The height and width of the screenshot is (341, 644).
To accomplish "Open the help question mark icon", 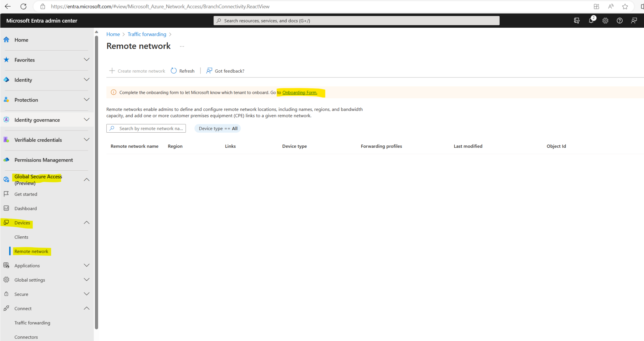I will tap(619, 20).
